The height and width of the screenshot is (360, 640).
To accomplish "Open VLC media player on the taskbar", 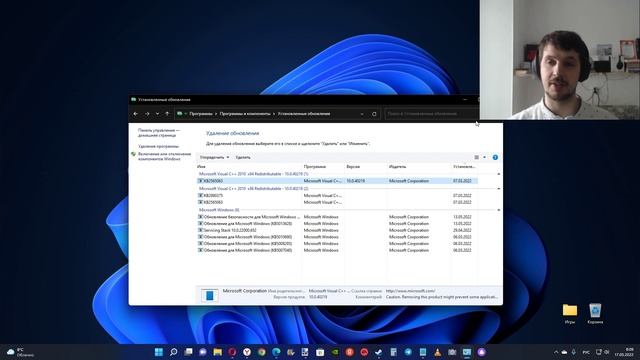I will pyautogui.click(x=438, y=352).
